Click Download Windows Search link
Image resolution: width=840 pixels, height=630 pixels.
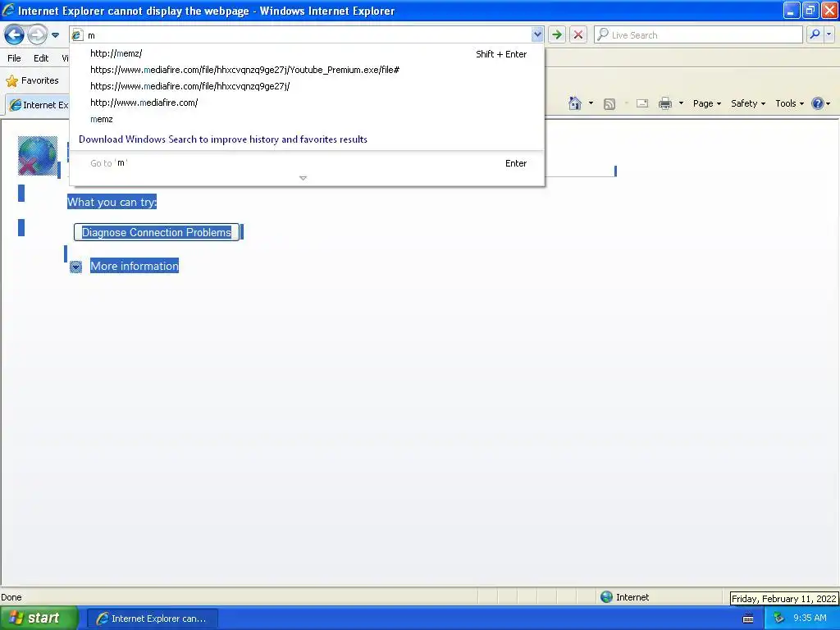click(x=223, y=139)
